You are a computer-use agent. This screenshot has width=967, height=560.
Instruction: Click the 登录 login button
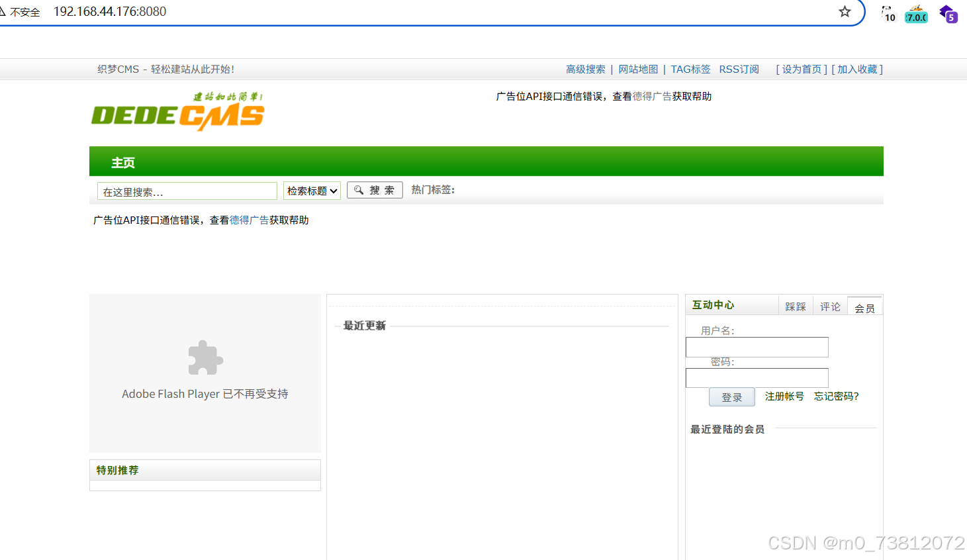(732, 397)
